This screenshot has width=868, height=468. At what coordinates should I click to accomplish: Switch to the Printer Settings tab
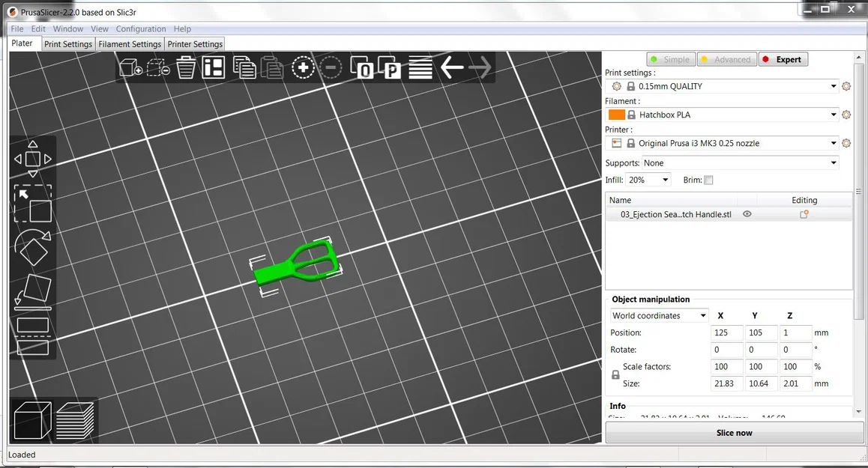coord(195,43)
